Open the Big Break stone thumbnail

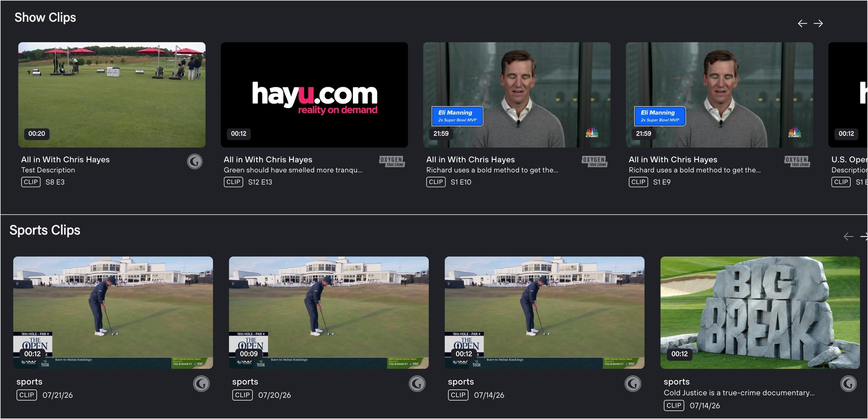pyautogui.click(x=760, y=313)
